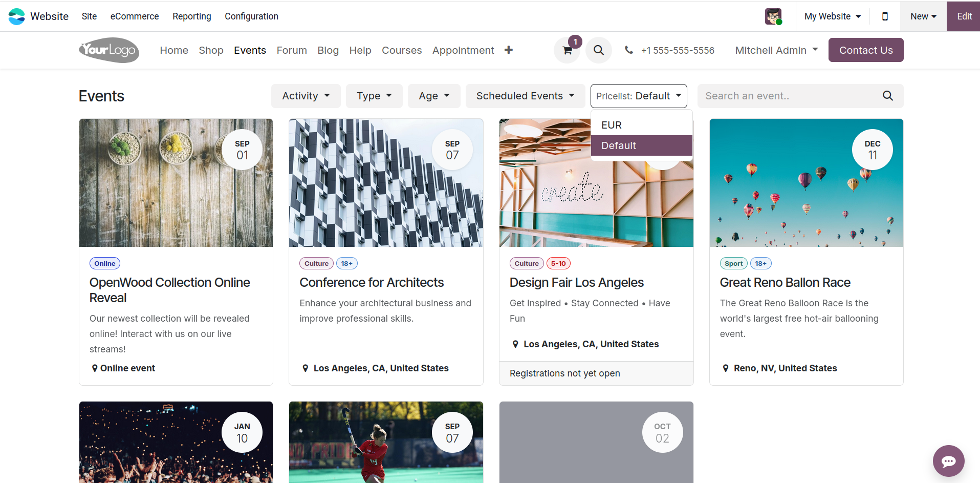Click the plus icon after Appointment
The height and width of the screenshot is (483, 980).
pos(508,50)
